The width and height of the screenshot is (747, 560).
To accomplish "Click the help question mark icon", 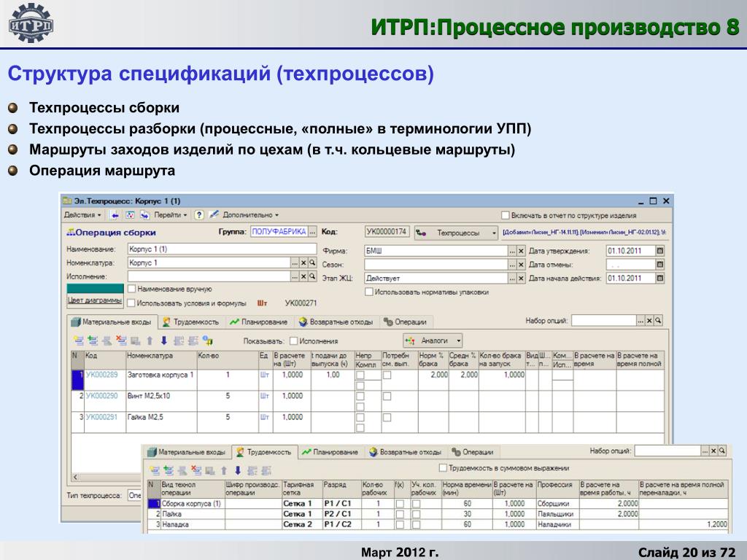I will 199,215.
